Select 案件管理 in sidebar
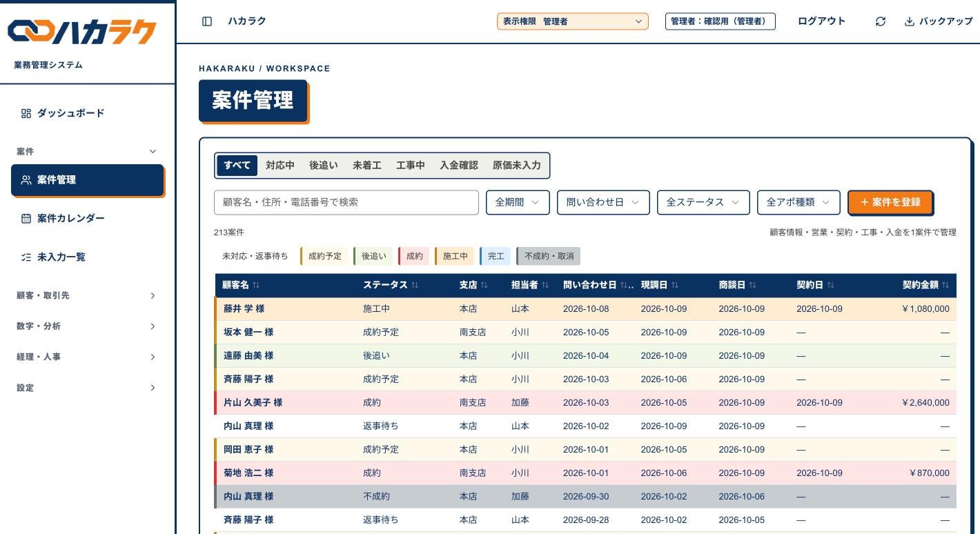 coord(88,180)
